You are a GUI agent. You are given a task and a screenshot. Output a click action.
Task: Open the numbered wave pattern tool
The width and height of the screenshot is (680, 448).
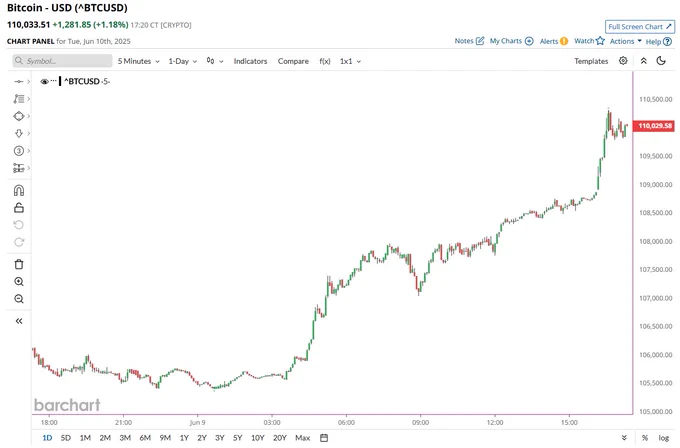19,151
